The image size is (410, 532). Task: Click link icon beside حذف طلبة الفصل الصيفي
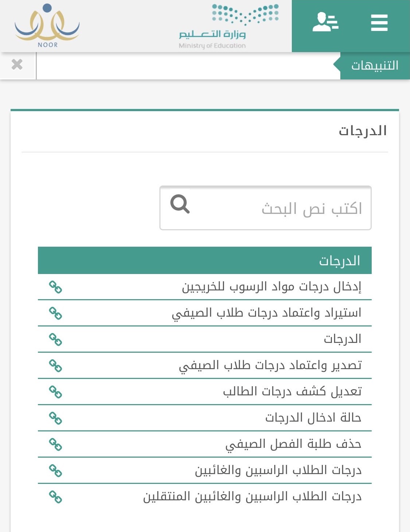coord(55,445)
